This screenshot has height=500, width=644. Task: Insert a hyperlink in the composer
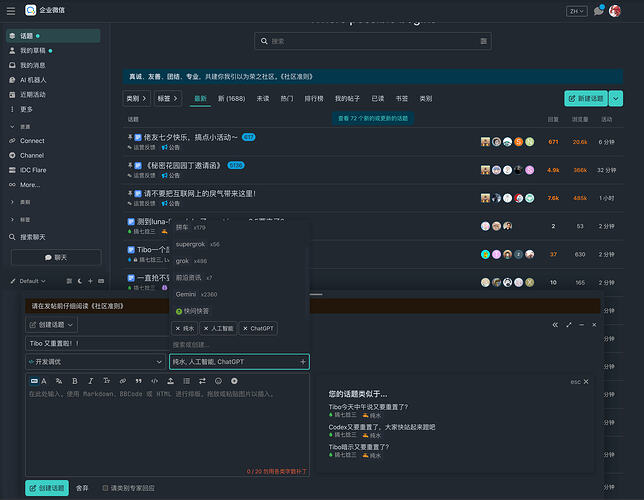point(122,381)
